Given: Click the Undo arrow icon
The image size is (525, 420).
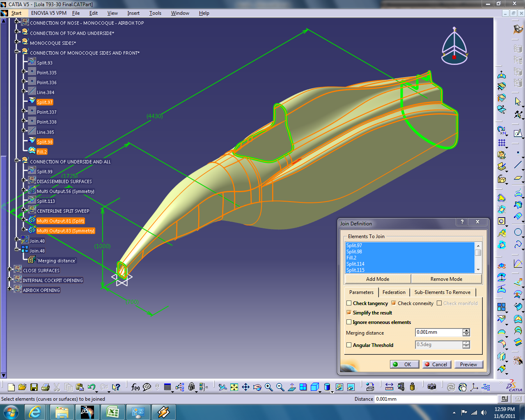Looking at the screenshot, I should coord(91,387).
